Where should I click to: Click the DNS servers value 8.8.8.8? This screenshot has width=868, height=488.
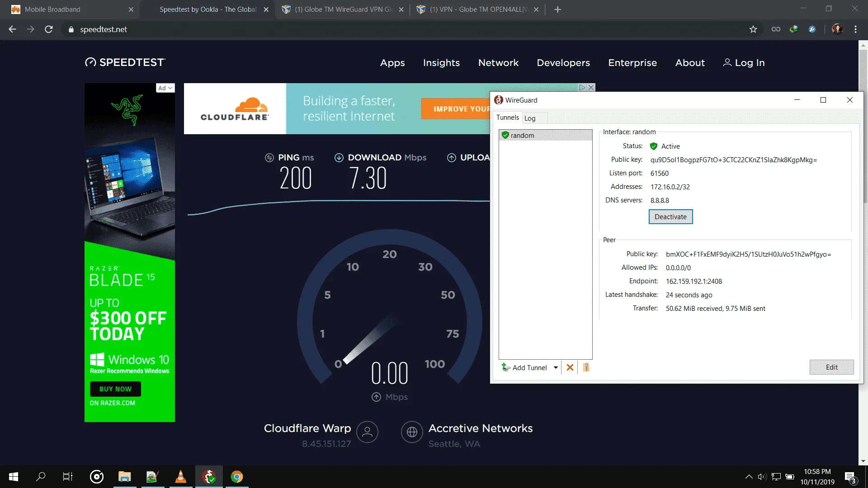click(660, 201)
